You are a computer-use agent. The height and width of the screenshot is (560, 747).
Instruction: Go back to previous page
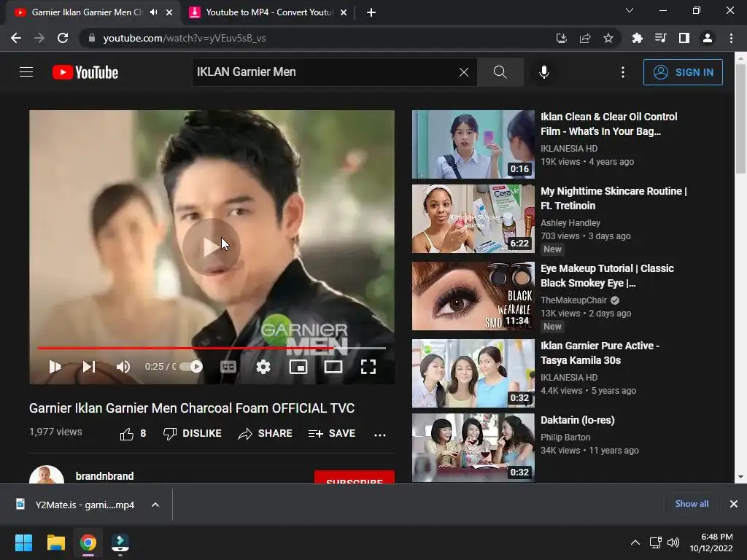[x=16, y=38]
